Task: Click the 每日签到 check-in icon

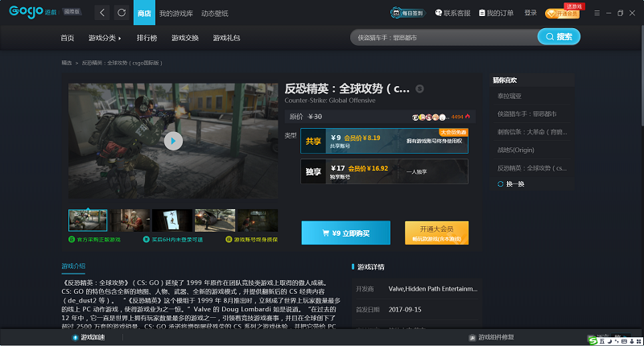Action: tap(407, 13)
